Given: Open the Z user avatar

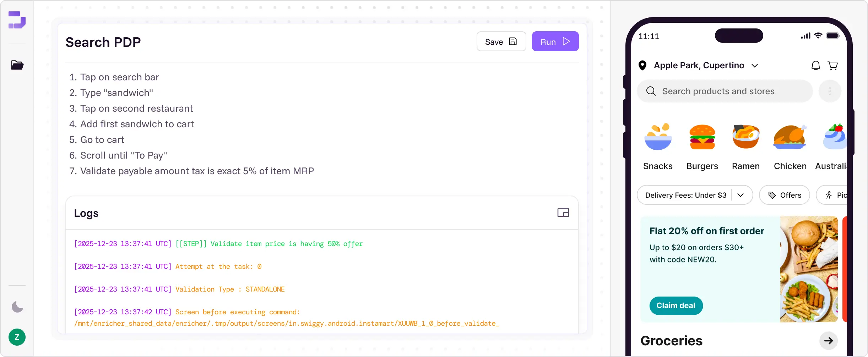Looking at the screenshot, I should coord(17,337).
